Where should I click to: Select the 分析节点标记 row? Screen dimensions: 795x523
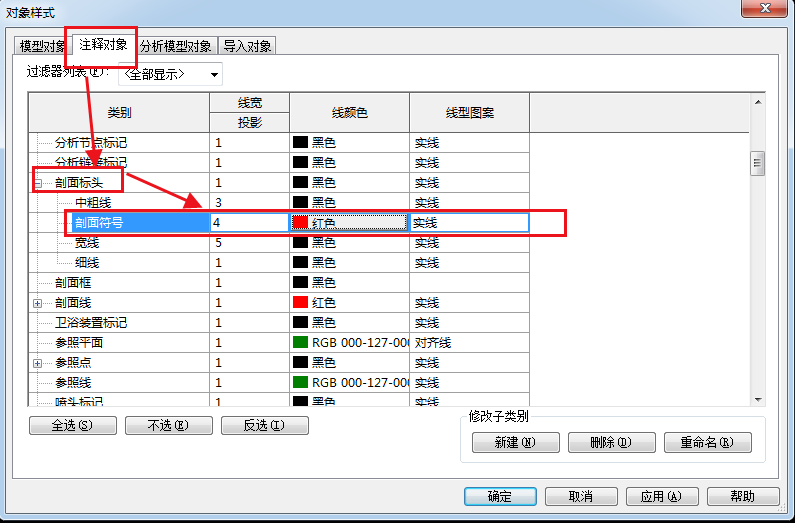tap(91, 143)
